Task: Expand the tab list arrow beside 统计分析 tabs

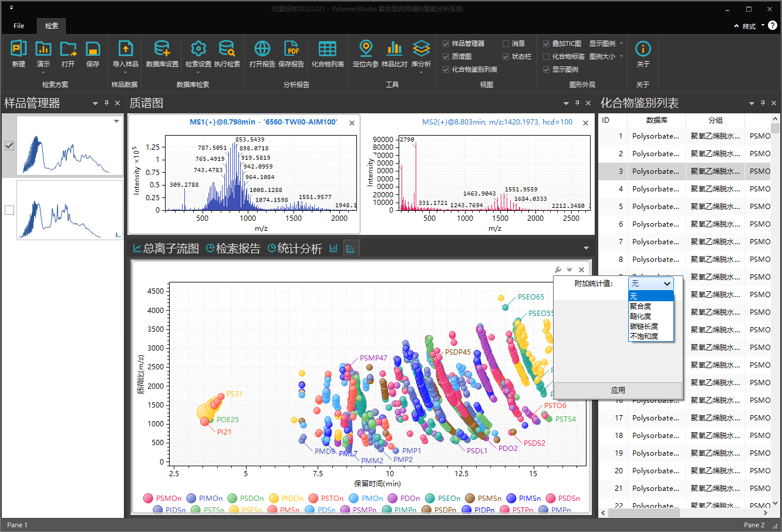Action: 586,248
